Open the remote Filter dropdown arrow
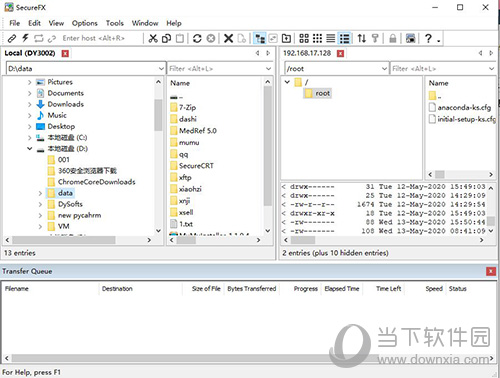Screen dimensions: 500x378 tap(491, 69)
